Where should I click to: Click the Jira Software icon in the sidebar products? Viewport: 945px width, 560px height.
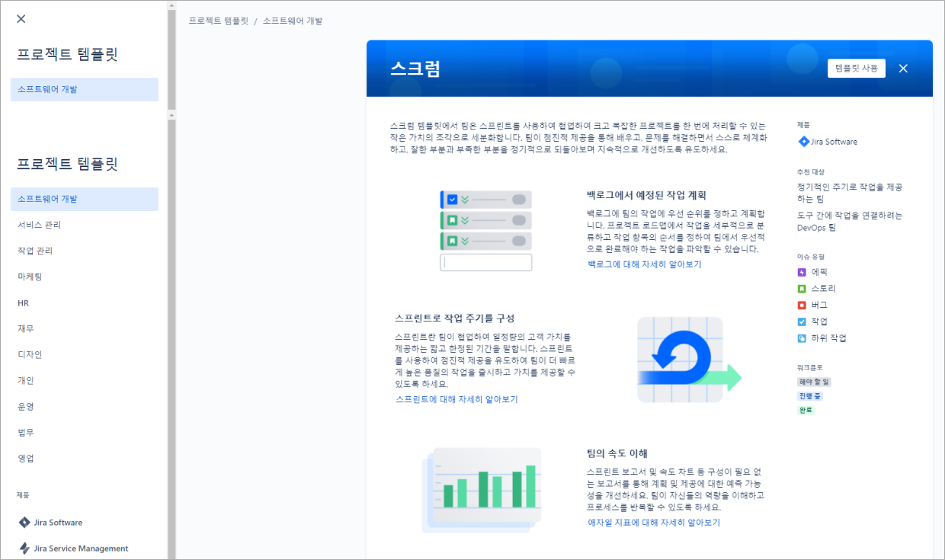(x=24, y=523)
